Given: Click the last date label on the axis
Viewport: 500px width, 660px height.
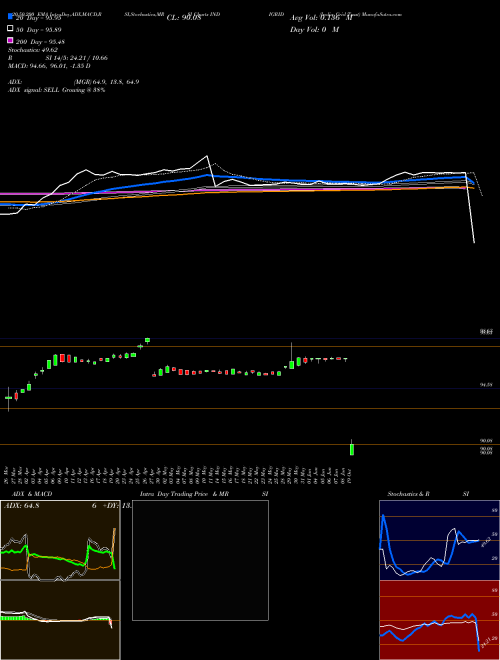Looking at the screenshot, I should click(350, 475).
